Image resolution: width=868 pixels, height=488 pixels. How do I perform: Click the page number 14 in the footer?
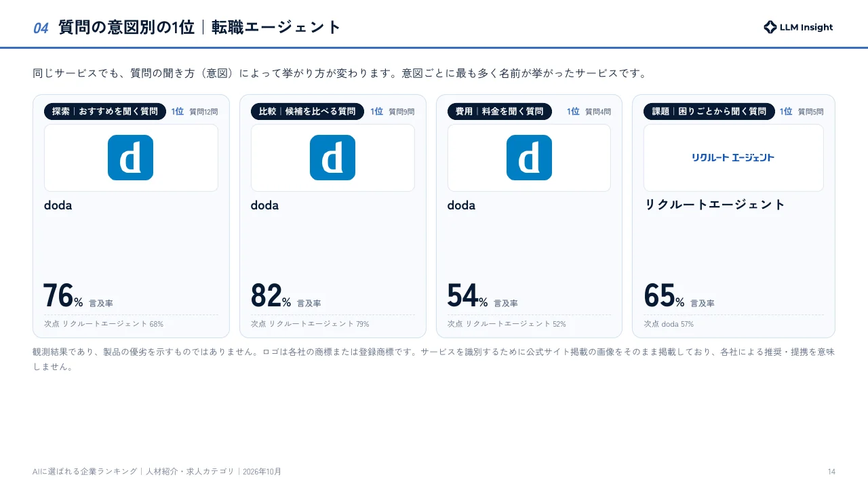point(831,472)
